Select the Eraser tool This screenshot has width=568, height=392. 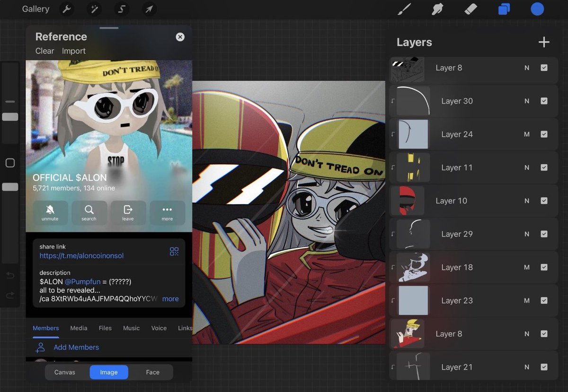click(x=471, y=9)
